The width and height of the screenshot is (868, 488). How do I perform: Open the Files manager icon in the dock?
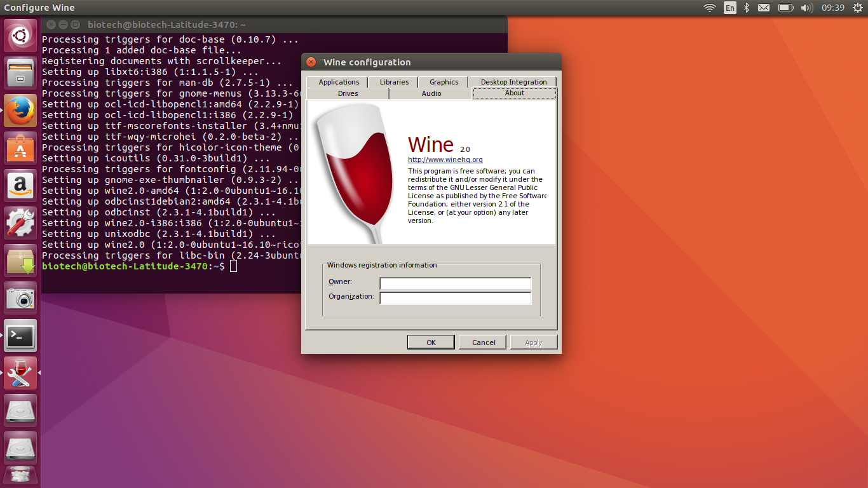coord(20,72)
